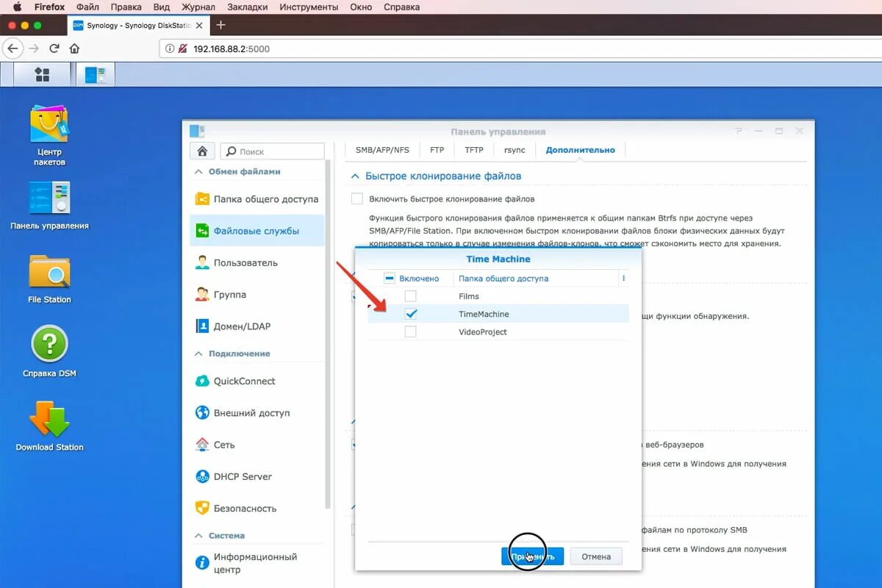Check the VideoProject folder checkbox

[x=410, y=331]
